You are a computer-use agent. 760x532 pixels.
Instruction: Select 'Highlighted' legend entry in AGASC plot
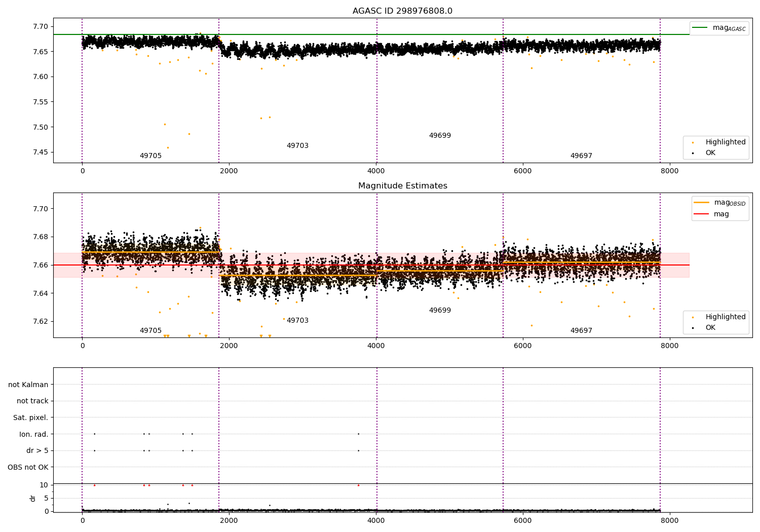pos(726,142)
